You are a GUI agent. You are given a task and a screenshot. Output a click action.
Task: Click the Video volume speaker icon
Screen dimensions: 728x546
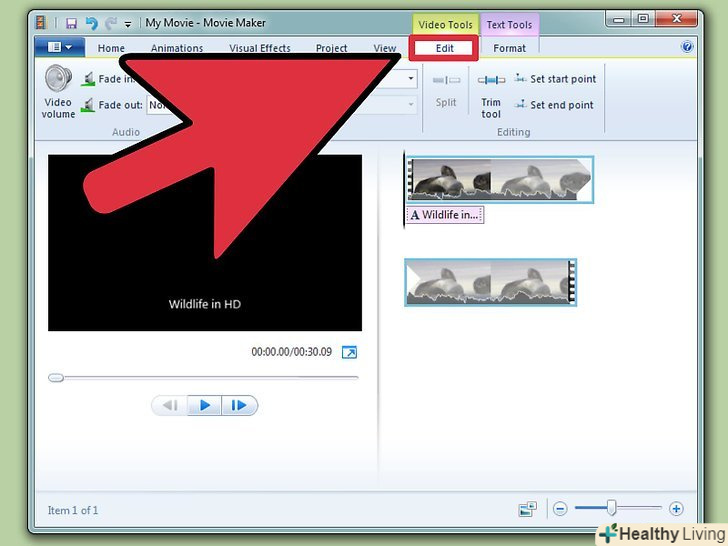pos(58,79)
